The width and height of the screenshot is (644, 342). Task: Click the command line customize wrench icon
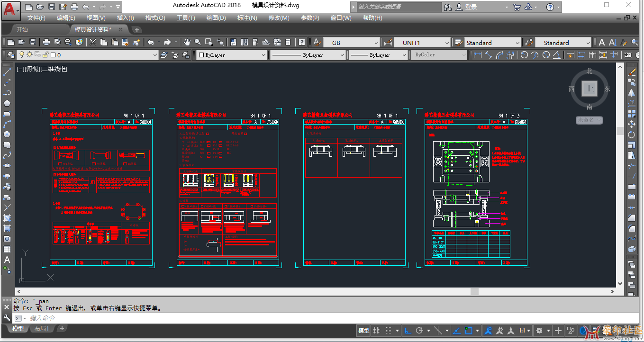pos(7,318)
